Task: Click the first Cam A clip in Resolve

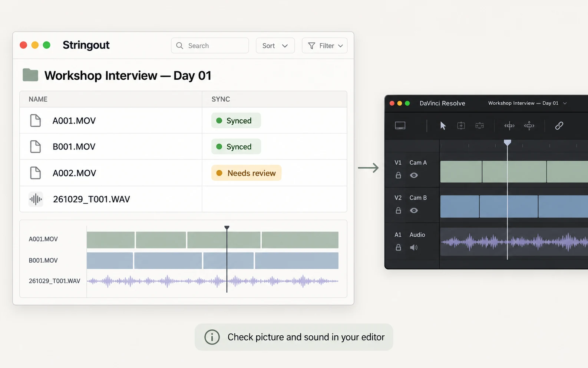Action: click(x=461, y=171)
